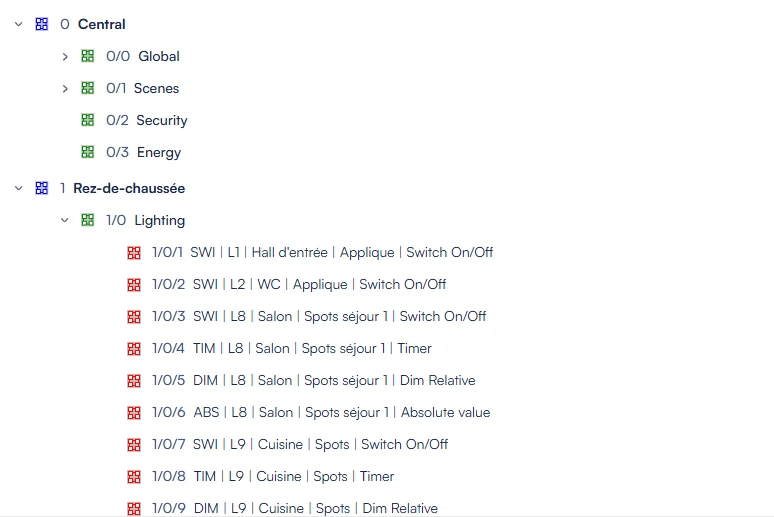Select 1/0/3 Salon Spots séjour 1 switch
The width and height of the screenshot is (774, 517).
click(x=319, y=317)
